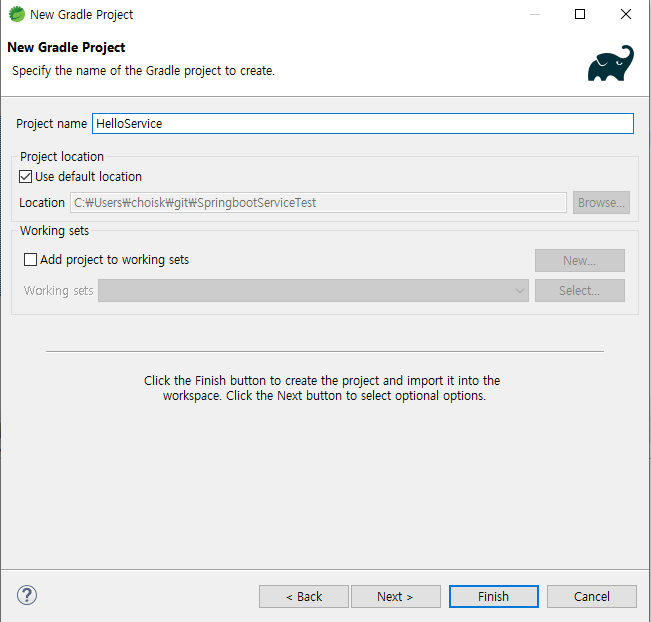Click the Select... working sets button
The height and width of the screenshot is (622, 651).
point(580,290)
